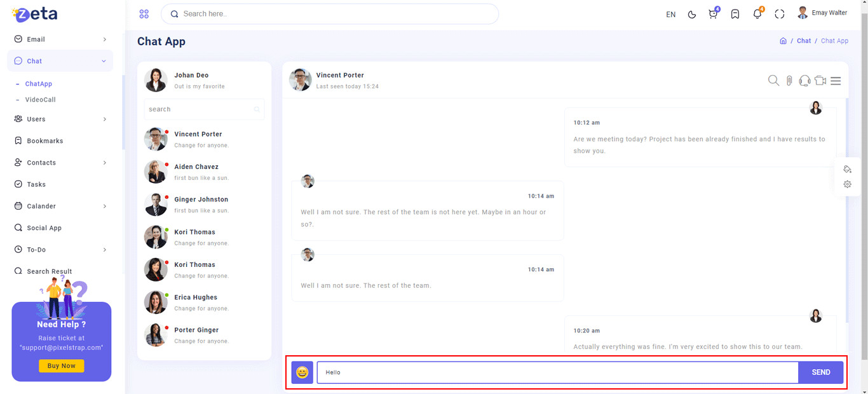
Task: Open the shopping cart icon
Action: click(713, 14)
